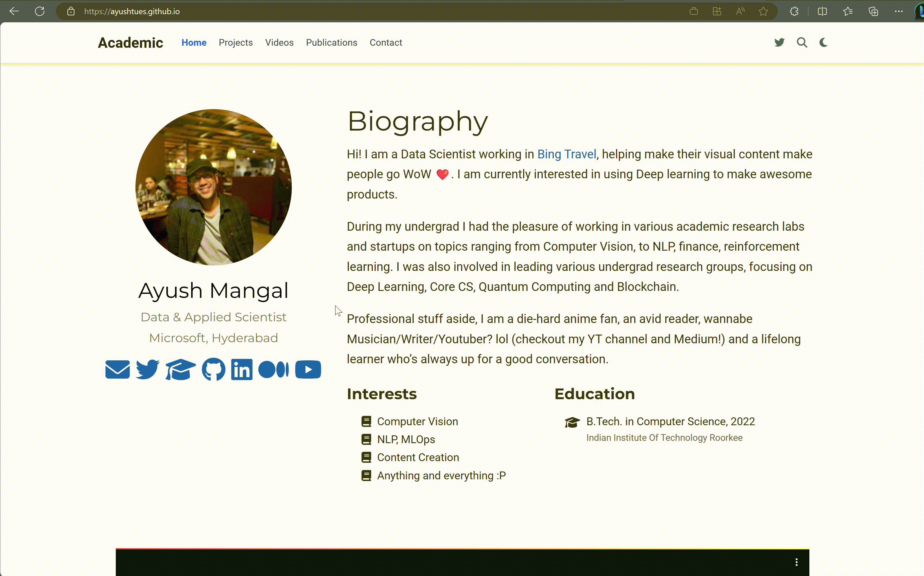
Task: Toggle dark mode with moon icon
Action: pyautogui.click(x=824, y=43)
